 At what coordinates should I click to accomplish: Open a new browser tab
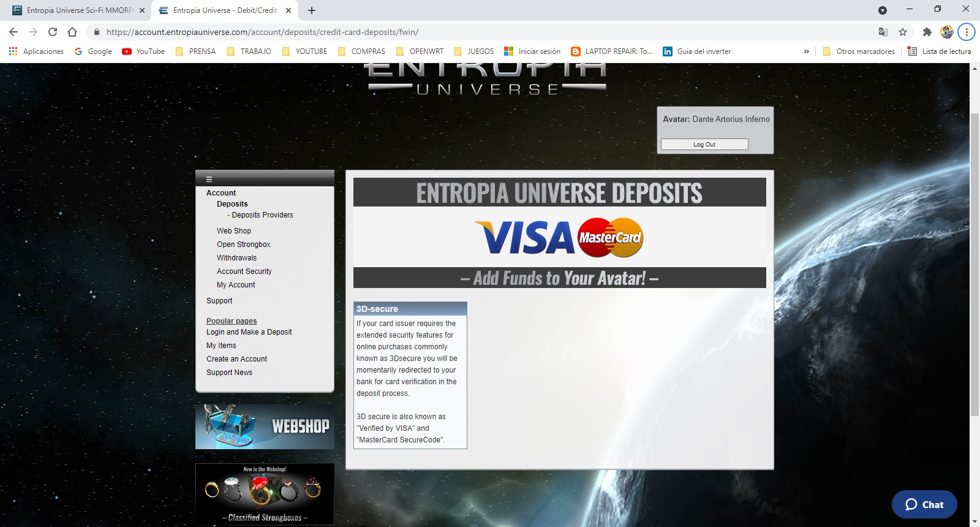(312, 10)
